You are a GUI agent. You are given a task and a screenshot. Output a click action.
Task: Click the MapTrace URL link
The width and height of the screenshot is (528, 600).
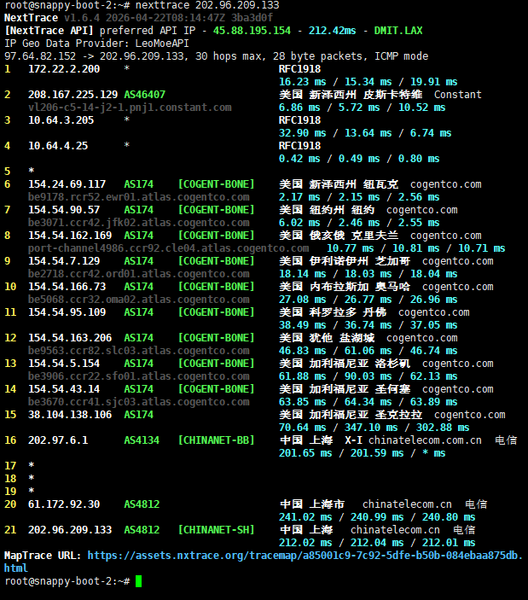click(x=263, y=561)
